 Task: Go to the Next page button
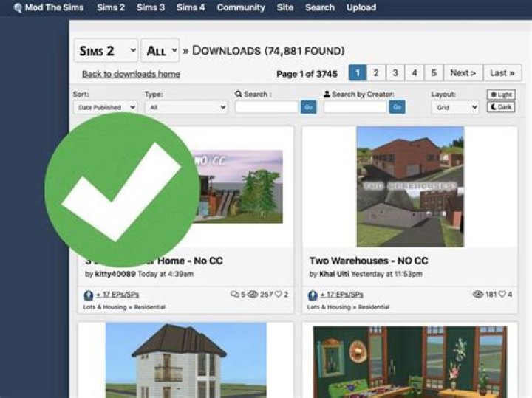tap(463, 73)
